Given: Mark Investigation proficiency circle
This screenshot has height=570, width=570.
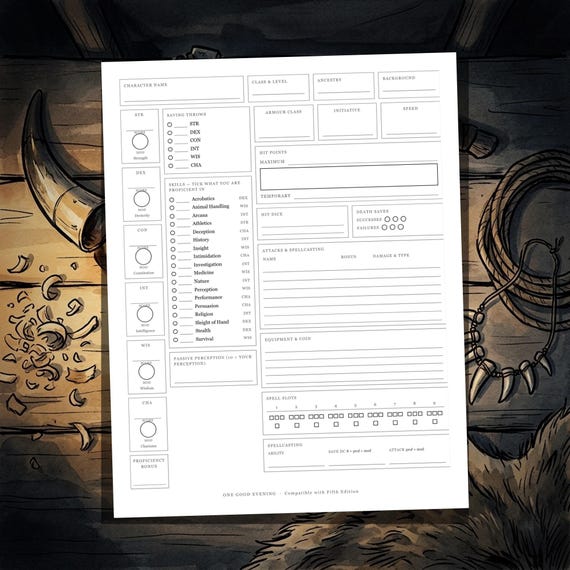Looking at the screenshot, I should 173,266.
